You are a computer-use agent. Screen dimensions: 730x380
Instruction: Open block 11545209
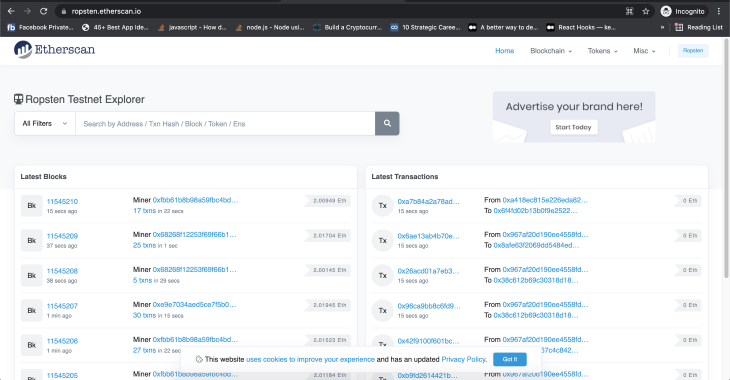[62, 236]
